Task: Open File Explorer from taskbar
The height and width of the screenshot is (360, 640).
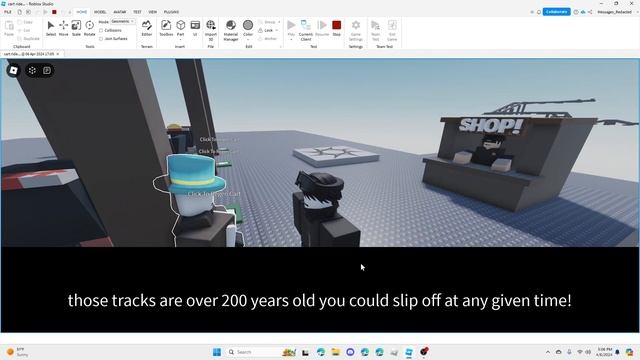Action: pyautogui.click(x=336, y=352)
